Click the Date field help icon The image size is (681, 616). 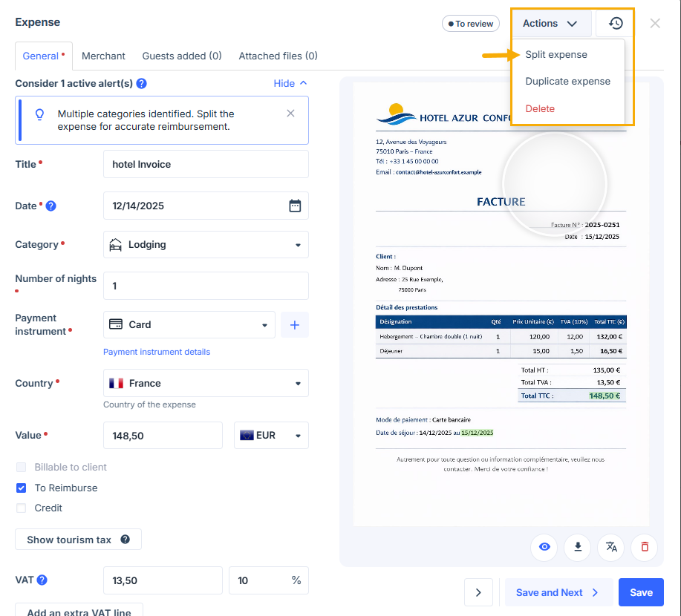50,206
